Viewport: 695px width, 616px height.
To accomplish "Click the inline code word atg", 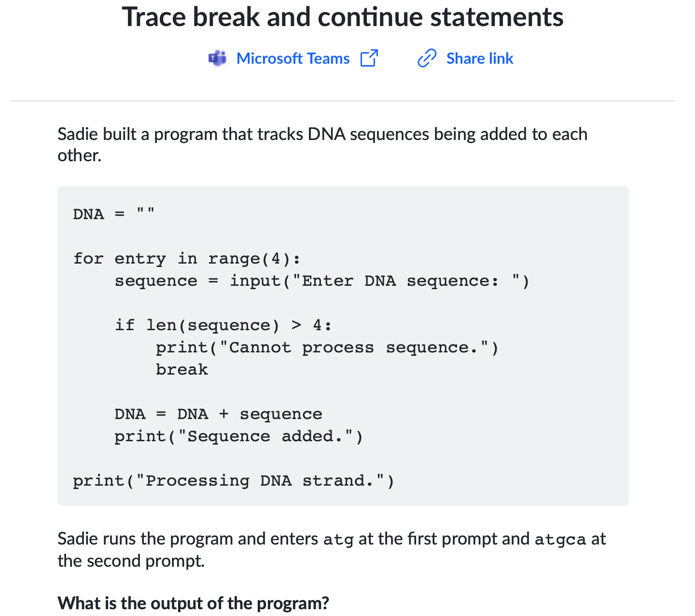I will (x=338, y=539).
